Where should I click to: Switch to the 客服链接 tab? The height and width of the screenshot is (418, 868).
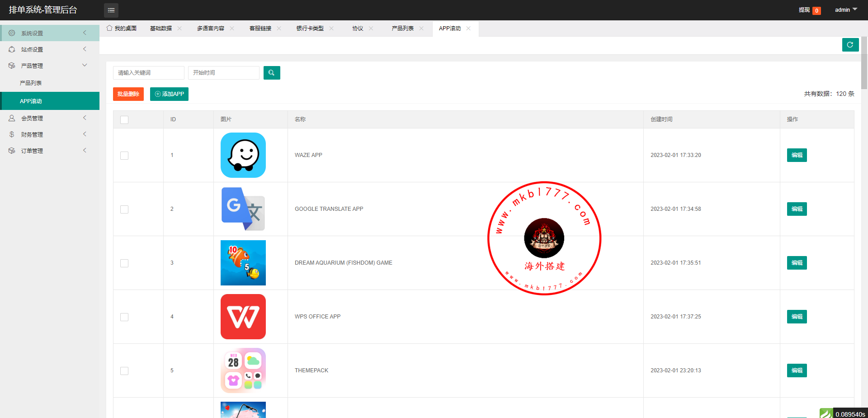point(260,28)
